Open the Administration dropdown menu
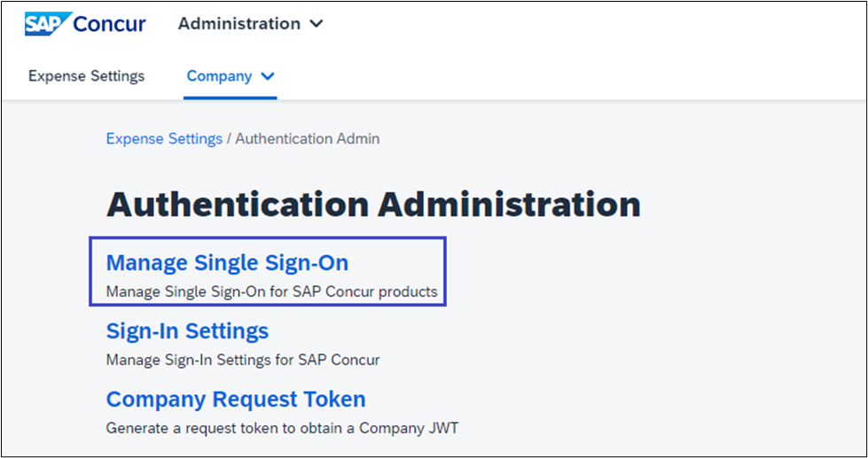This screenshot has height=458, width=868. coord(239,24)
